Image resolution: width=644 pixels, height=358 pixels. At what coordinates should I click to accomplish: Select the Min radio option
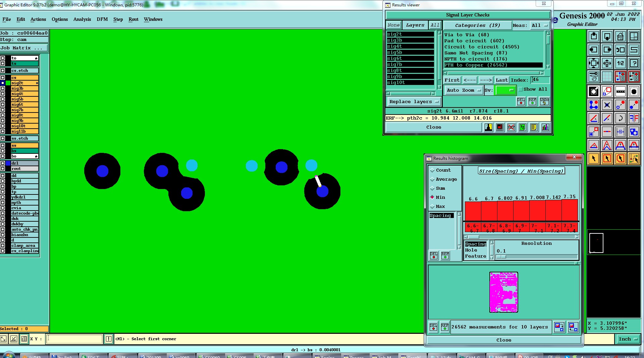coord(432,197)
